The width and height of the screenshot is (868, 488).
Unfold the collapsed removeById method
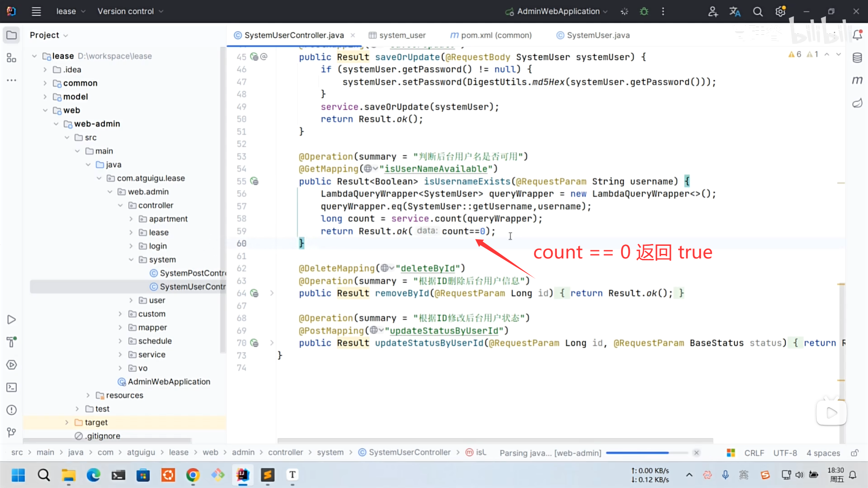tap(272, 293)
